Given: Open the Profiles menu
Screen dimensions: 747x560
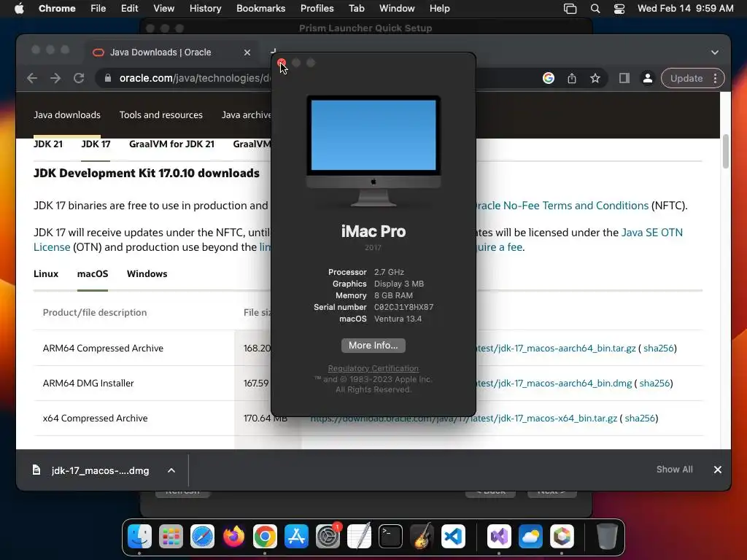Looking at the screenshot, I should click(x=317, y=9).
